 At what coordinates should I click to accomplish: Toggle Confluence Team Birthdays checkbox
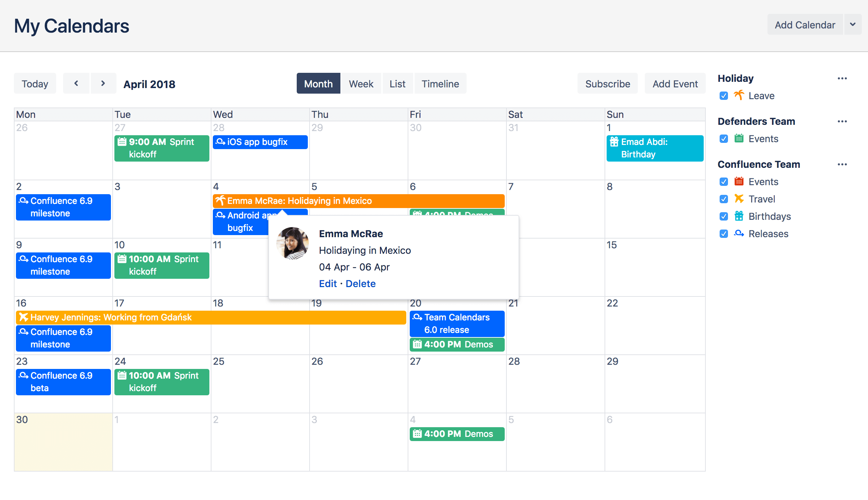point(724,216)
